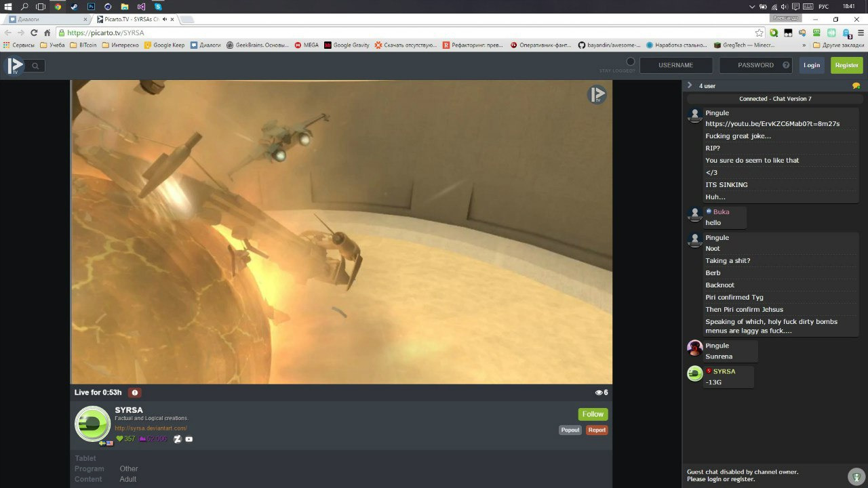Bookmark this page with the star icon
Image resolution: width=868 pixels, height=488 pixels.
tap(759, 33)
